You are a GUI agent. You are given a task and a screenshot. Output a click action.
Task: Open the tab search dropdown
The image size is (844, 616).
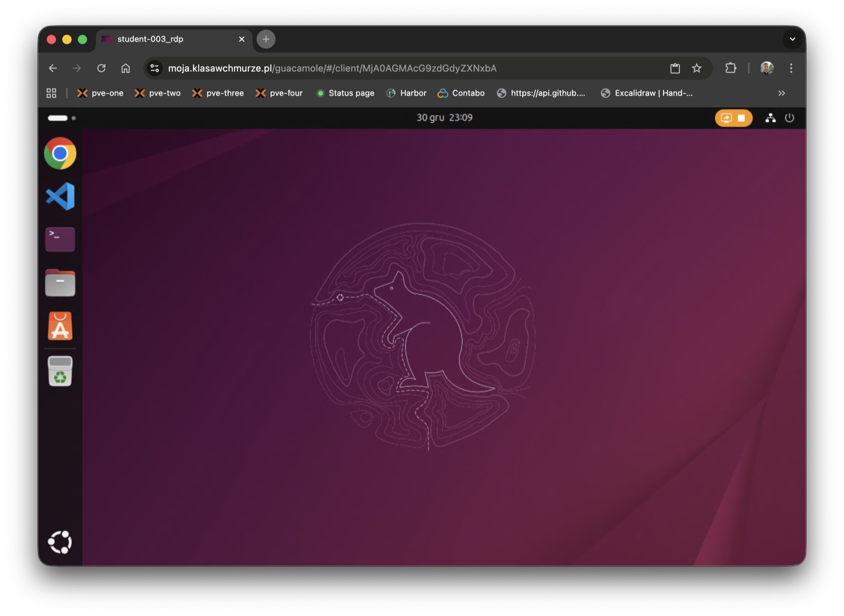[x=792, y=39]
